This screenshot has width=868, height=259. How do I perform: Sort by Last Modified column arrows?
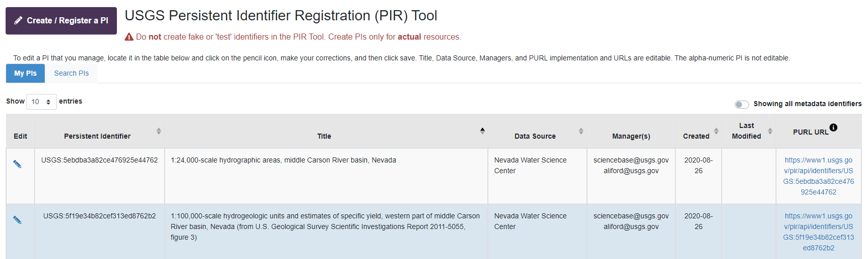(770, 131)
